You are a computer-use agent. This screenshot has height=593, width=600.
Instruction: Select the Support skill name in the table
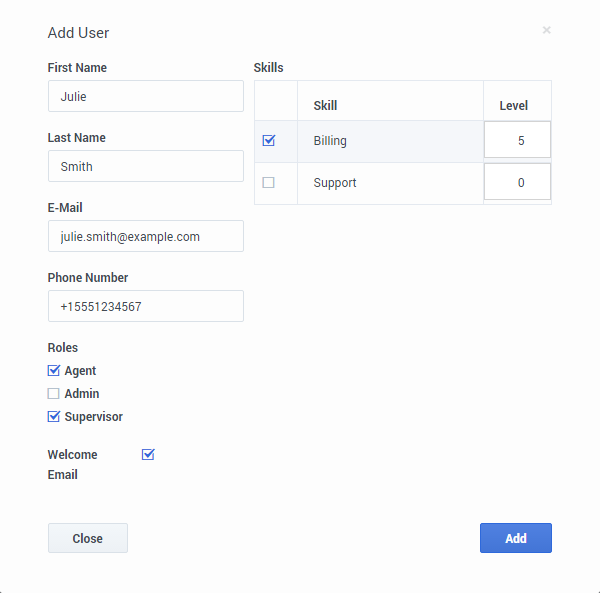pyautogui.click(x=335, y=183)
